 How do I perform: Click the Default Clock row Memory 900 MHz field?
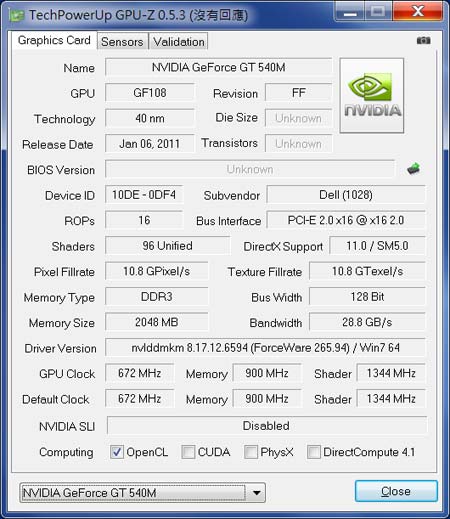(267, 399)
